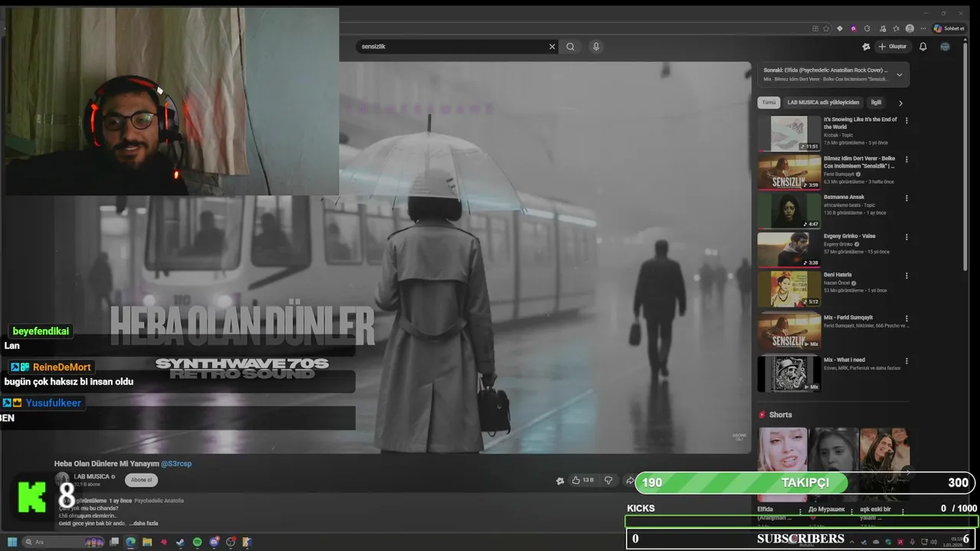Image resolution: width=980 pixels, height=551 pixels.
Task: Expand description with ...daha fazla
Action: click(143, 523)
